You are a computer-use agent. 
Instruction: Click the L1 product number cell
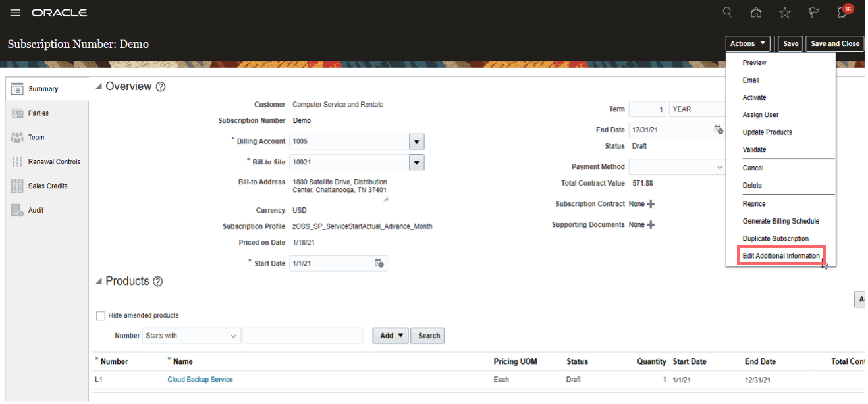pos(99,380)
